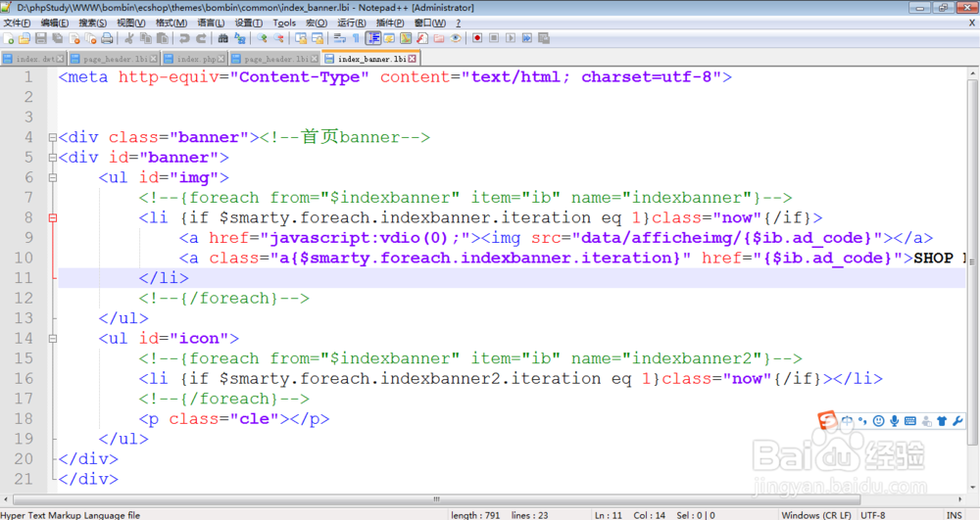This screenshot has height=520, width=980.
Task: Click the horizontal scrollbar right arrow
Action: 960,499
